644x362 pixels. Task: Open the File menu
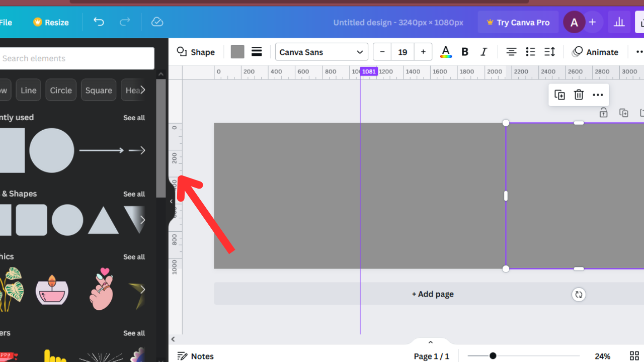click(6, 22)
